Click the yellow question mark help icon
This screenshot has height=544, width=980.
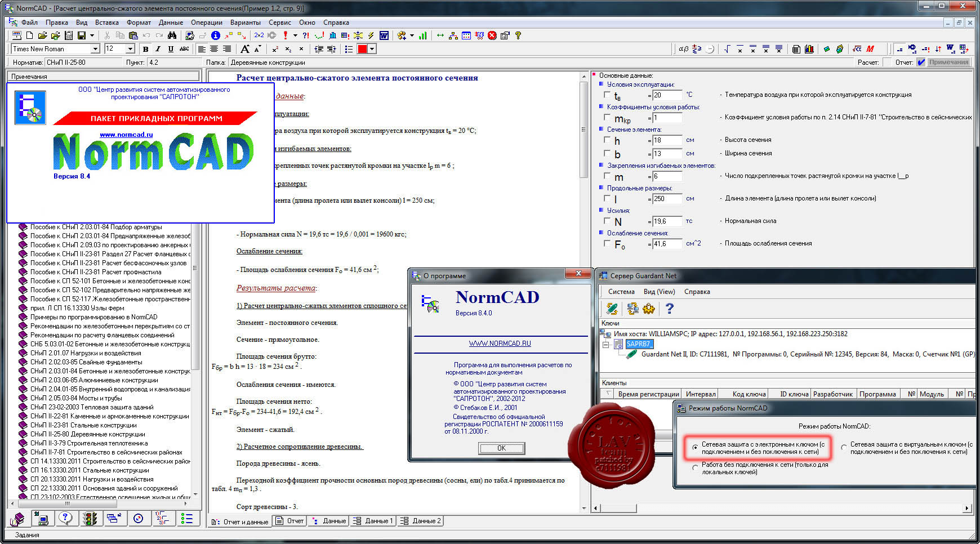pyautogui.click(x=518, y=35)
